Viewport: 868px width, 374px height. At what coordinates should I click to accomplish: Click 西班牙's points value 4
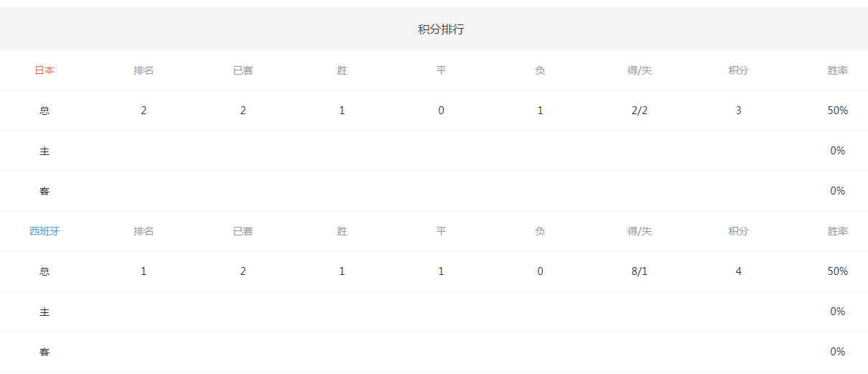[738, 271]
